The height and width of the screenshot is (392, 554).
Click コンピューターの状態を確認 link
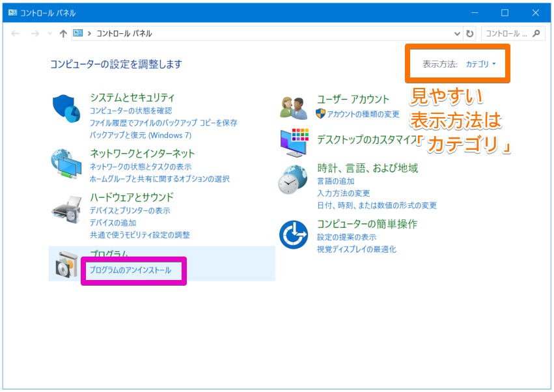[x=131, y=111]
